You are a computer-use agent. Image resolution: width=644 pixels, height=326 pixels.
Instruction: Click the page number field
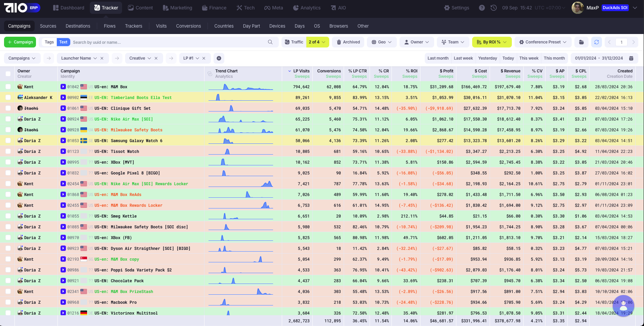pos(621,42)
